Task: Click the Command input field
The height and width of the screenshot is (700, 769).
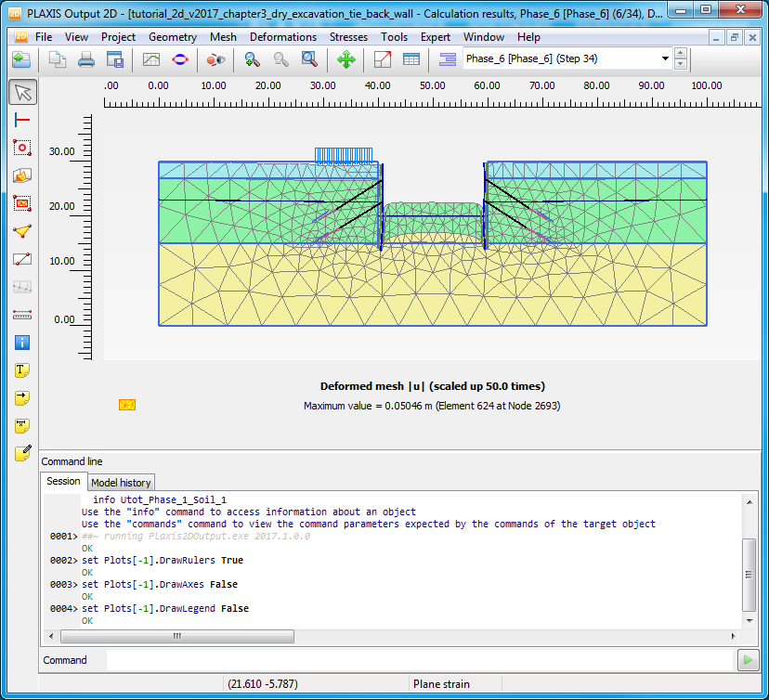Action: [x=418, y=660]
